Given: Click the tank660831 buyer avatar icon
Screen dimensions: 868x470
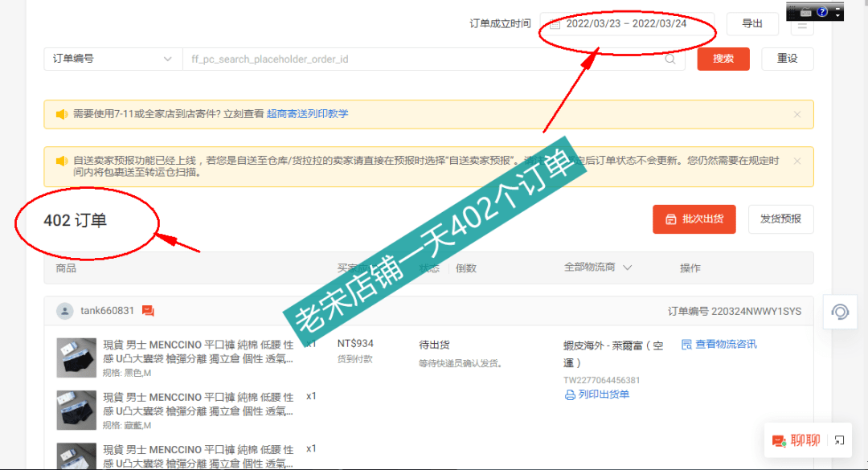Looking at the screenshot, I should pos(65,311).
